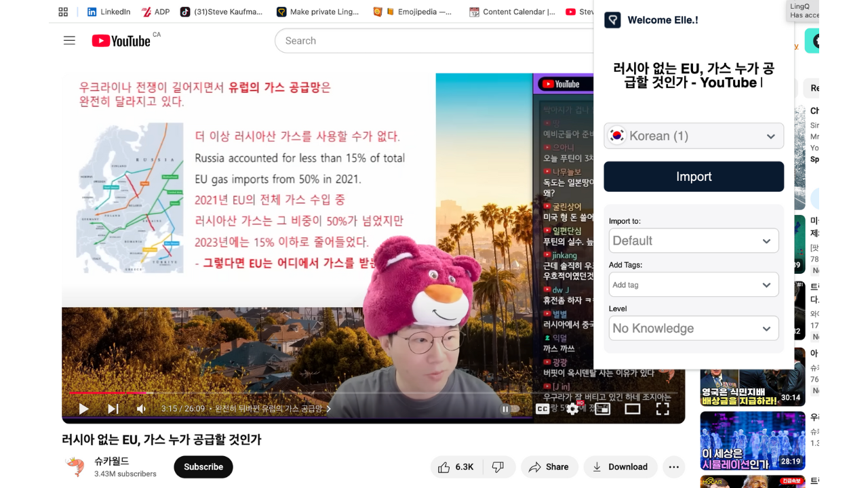The height and width of the screenshot is (488, 868).
Task: Toggle theater mode view
Action: pos(633,409)
